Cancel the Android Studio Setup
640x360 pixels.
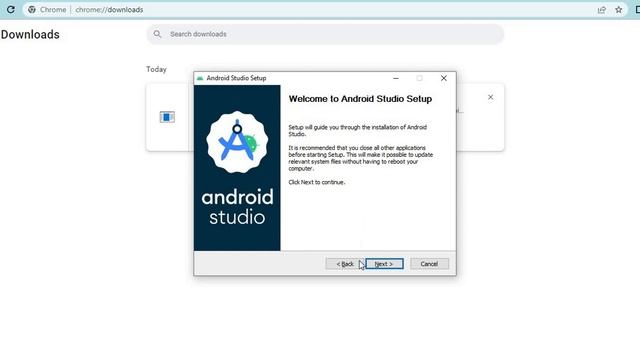point(429,264)
